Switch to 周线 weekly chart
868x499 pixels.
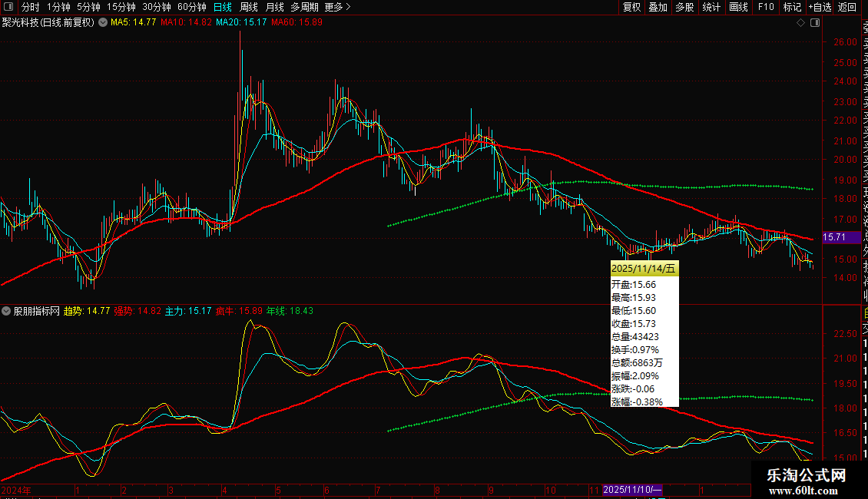[x=249, y=7]
